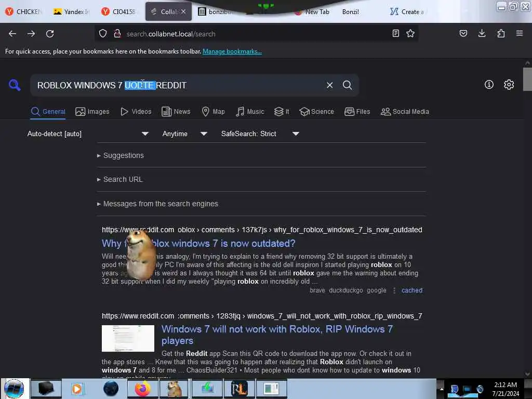Open the Downloads panel
532x399 pixels.
(x=482, y=33)
